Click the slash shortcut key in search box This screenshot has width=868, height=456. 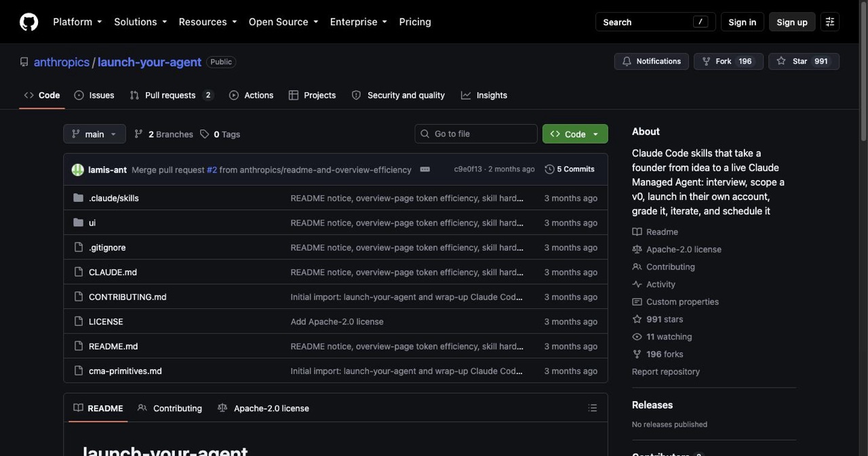pyautogui.click(x=701, y=22)
